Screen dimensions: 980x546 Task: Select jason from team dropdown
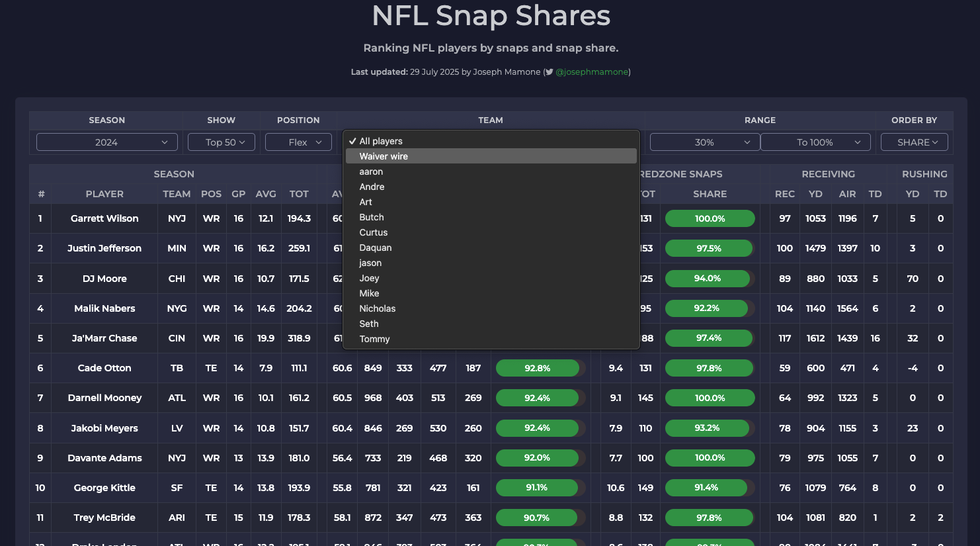pyautogui.click(x=491, y=263)
